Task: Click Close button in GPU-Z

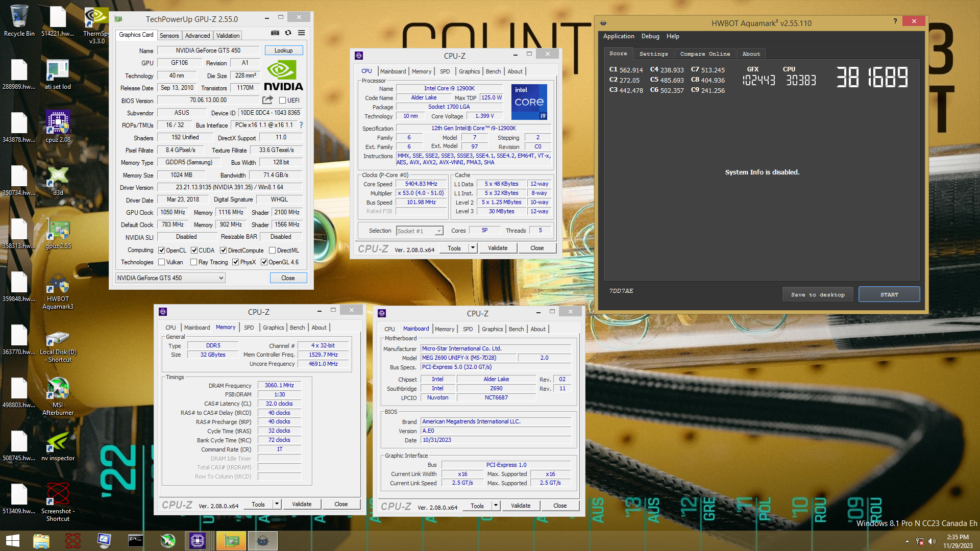Action: tap(288, 278)
